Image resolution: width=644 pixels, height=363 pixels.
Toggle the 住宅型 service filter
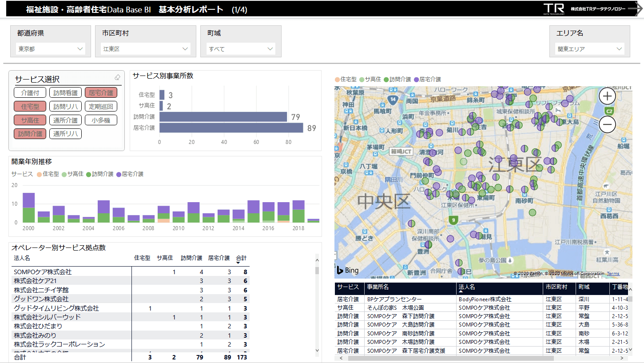coord(30,107)
